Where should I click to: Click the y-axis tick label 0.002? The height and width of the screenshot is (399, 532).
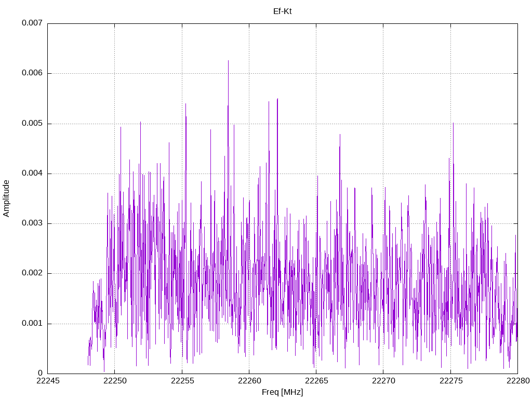click(x=32, y=273)
